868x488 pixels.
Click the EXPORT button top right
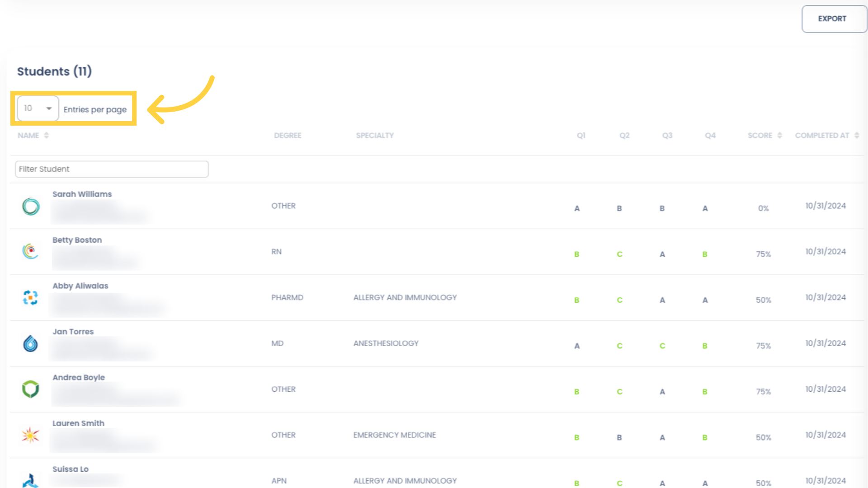pyautogui.click(x=832, y=19)
